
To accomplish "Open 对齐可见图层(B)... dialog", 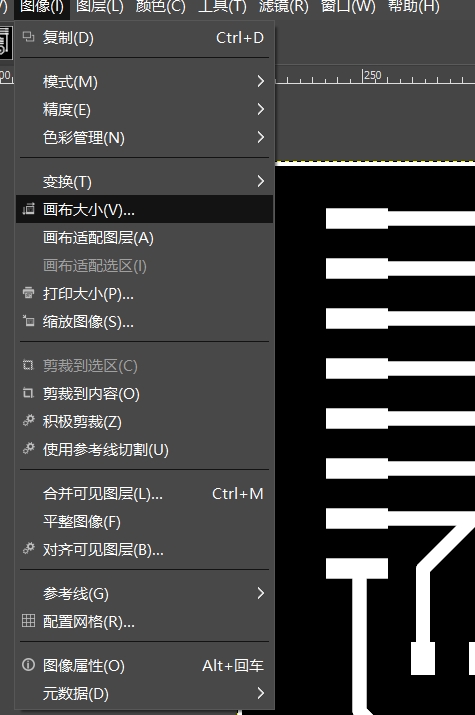I will pos(144,549).
